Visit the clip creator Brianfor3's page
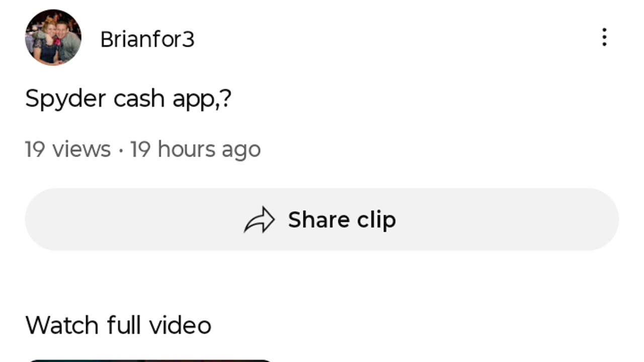 (x=147, y=39)
